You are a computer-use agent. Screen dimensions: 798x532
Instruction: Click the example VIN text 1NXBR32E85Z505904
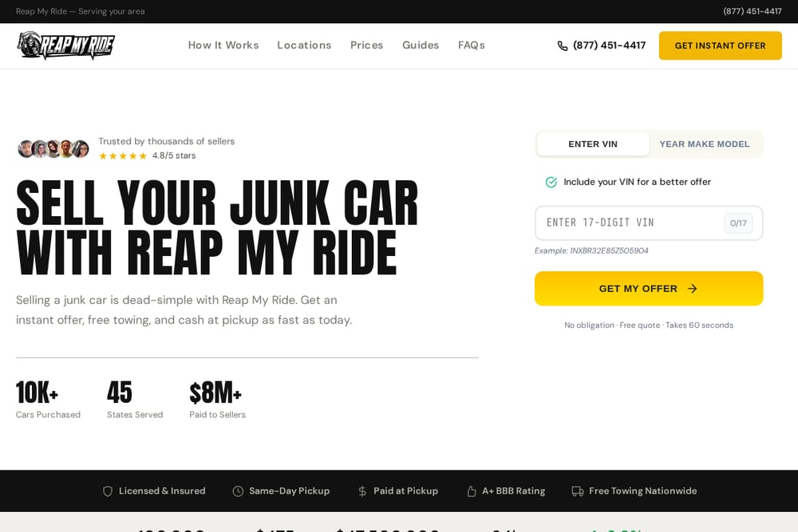click(609, 250)
